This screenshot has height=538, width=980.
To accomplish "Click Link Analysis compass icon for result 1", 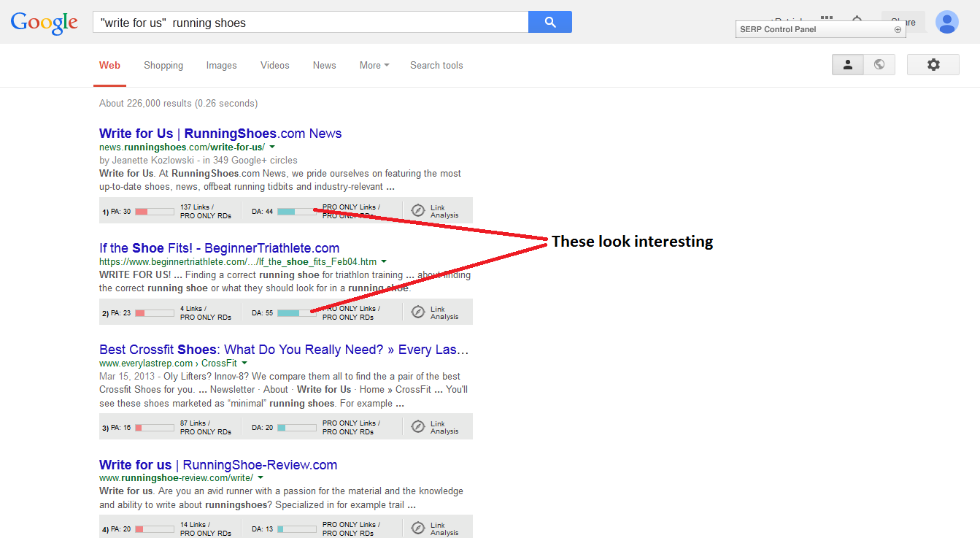I will tap(418, 210).
